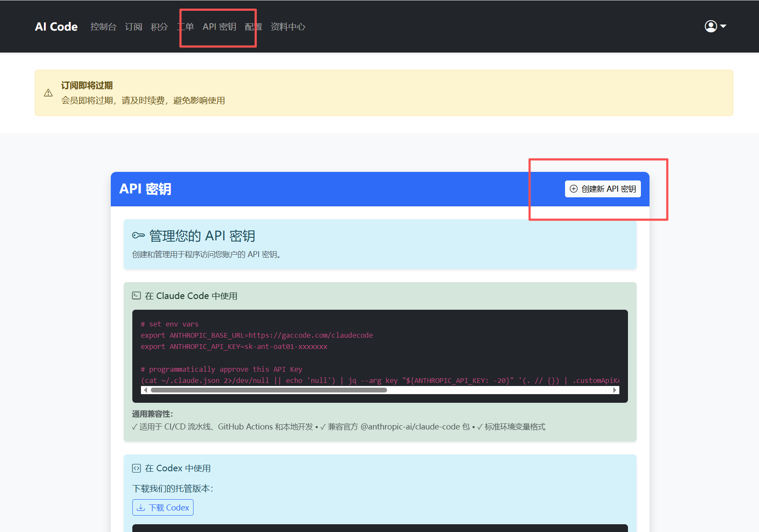Click '# programmatically approve this API Key' comment
Screen dimensions: 759x532
coord(222,369)
